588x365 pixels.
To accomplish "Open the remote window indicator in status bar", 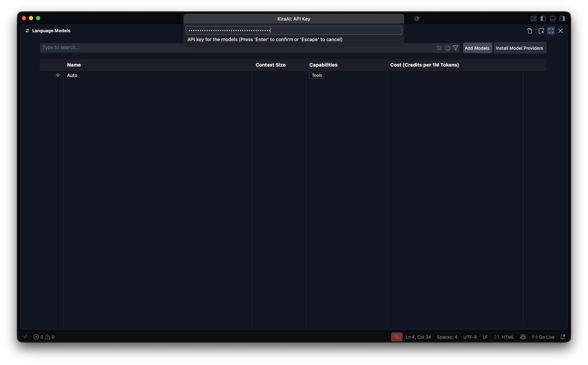I will coord(25,337).
